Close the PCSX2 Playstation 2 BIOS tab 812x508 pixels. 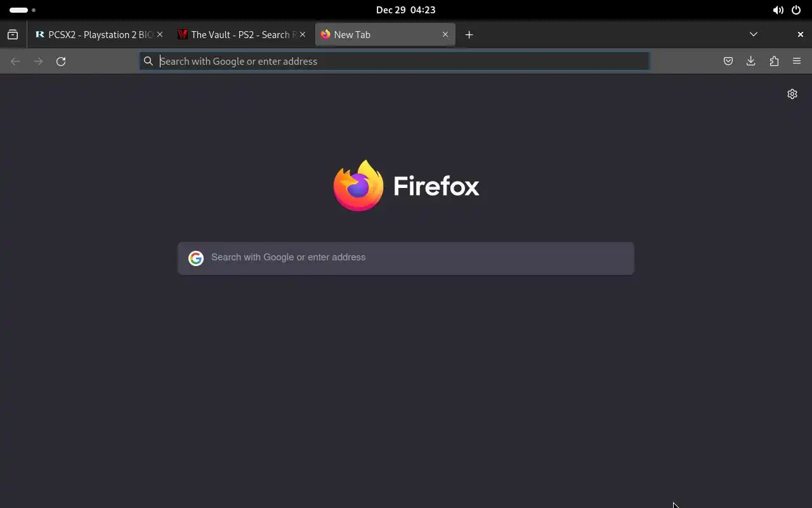click(160, 35)
